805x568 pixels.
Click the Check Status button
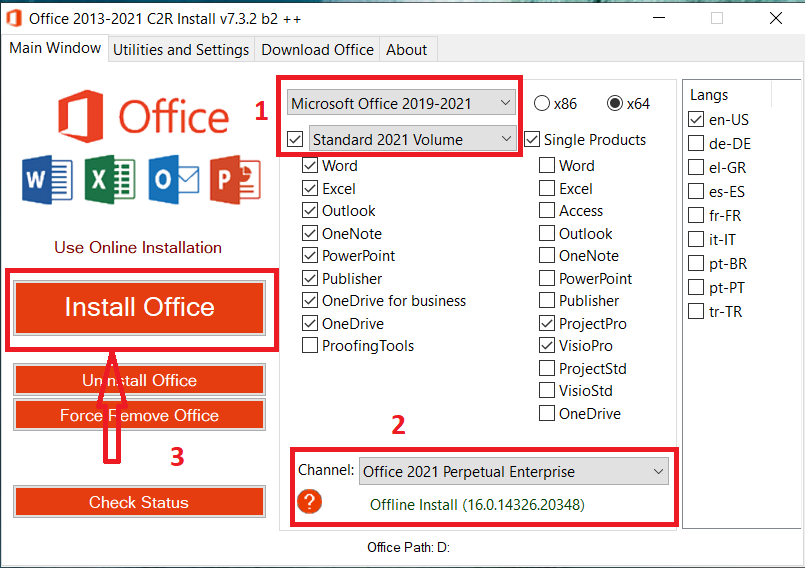(x=139, y=502)
